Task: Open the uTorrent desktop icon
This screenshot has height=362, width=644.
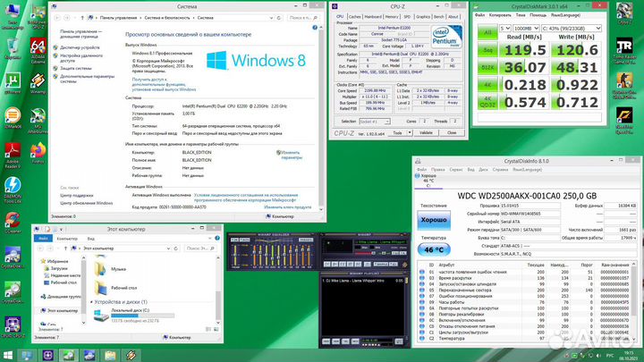Action: click(13, 82)
